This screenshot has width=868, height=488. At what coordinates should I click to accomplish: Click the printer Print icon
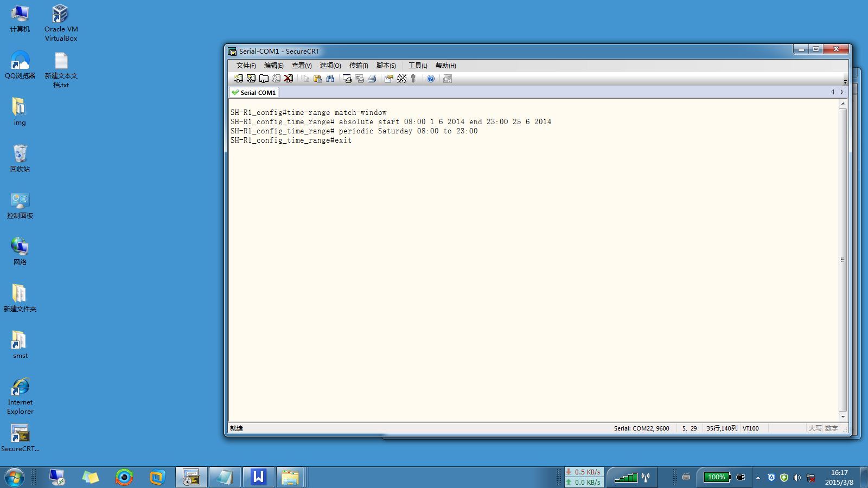click(x=372, y=79)
